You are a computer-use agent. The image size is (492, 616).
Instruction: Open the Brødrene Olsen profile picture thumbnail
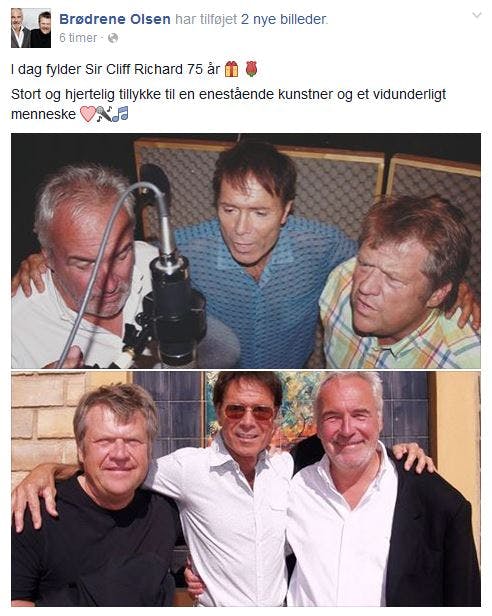point(31,28)
